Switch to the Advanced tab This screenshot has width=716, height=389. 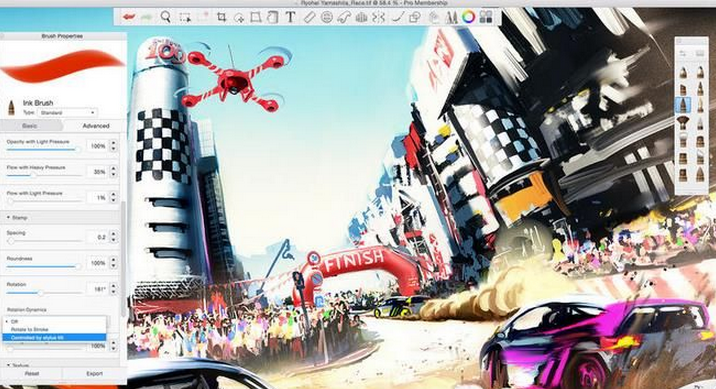click(x=95, y=126)
